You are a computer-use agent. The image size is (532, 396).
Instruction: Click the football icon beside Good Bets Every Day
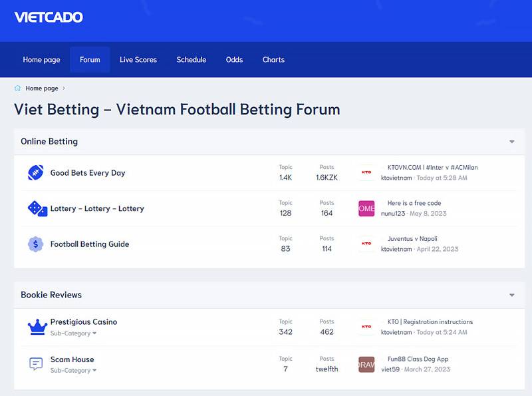pyautogui.click(x=35, y=173)
